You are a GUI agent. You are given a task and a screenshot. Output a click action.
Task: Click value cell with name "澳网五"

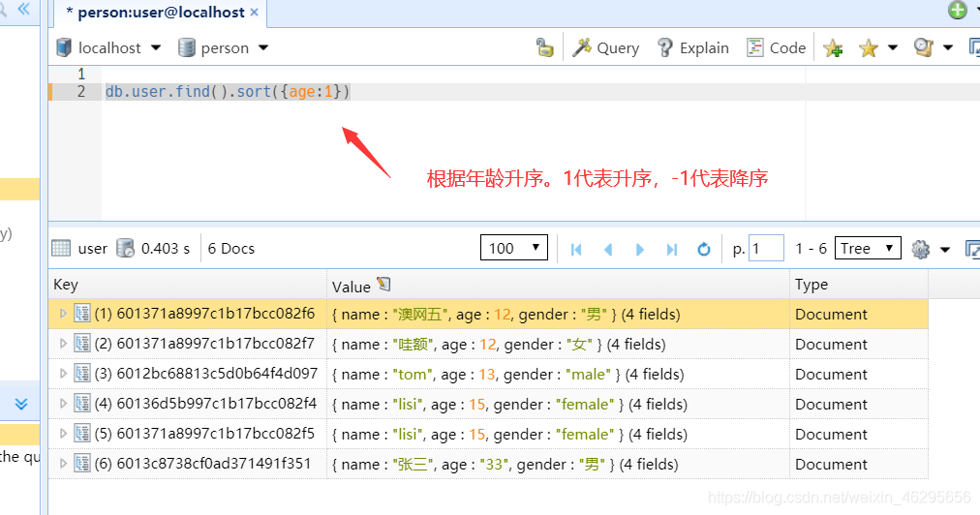pos(558,314)
